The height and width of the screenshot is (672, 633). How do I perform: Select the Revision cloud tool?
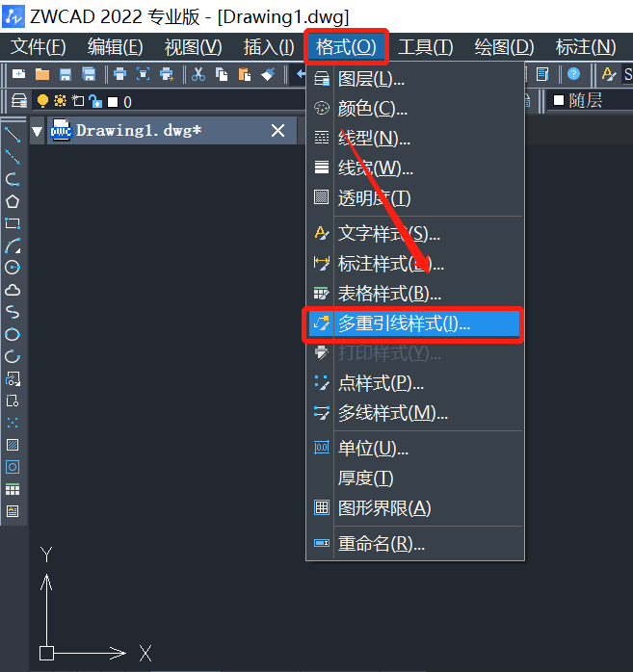click(13, 290)
